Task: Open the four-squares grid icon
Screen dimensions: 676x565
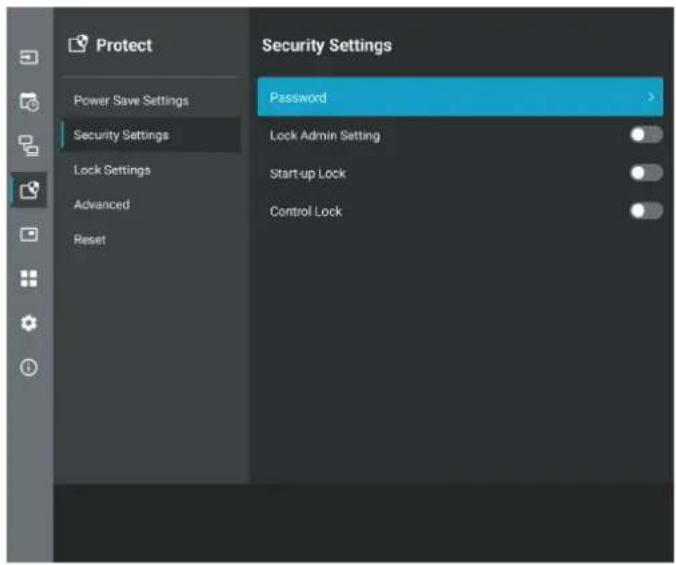Action: pyautogui.click(x=29, y=278)
